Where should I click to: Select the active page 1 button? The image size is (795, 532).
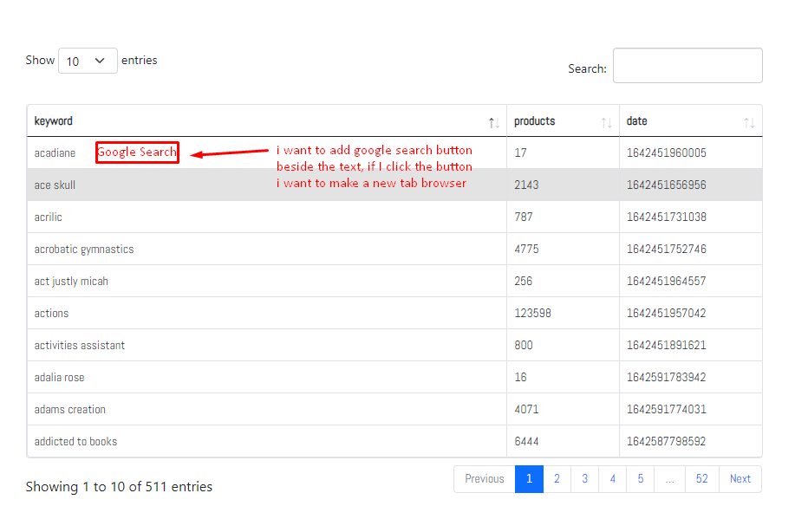(529, 479)
